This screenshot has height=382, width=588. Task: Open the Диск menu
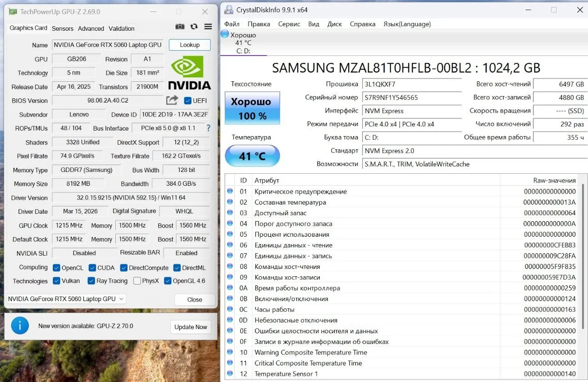[334, 24]
